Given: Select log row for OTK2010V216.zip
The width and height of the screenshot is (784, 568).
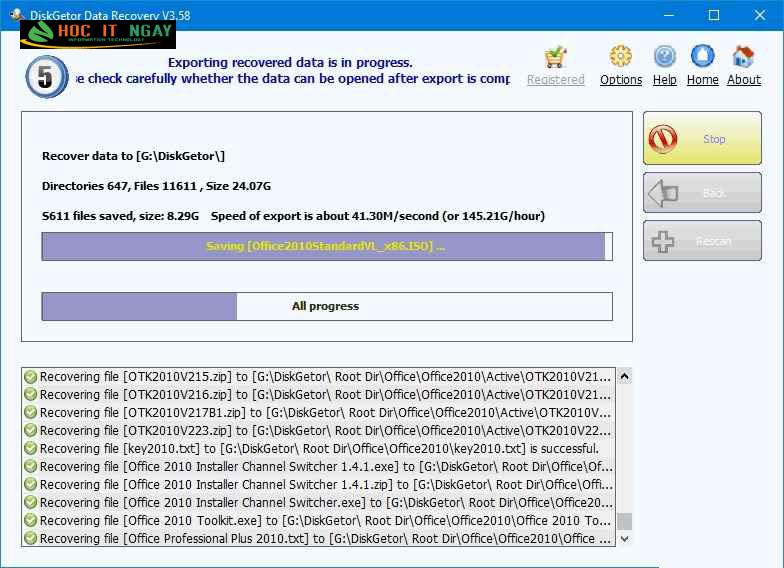Looking at the screenshot, I should click(x=319, y=394).
